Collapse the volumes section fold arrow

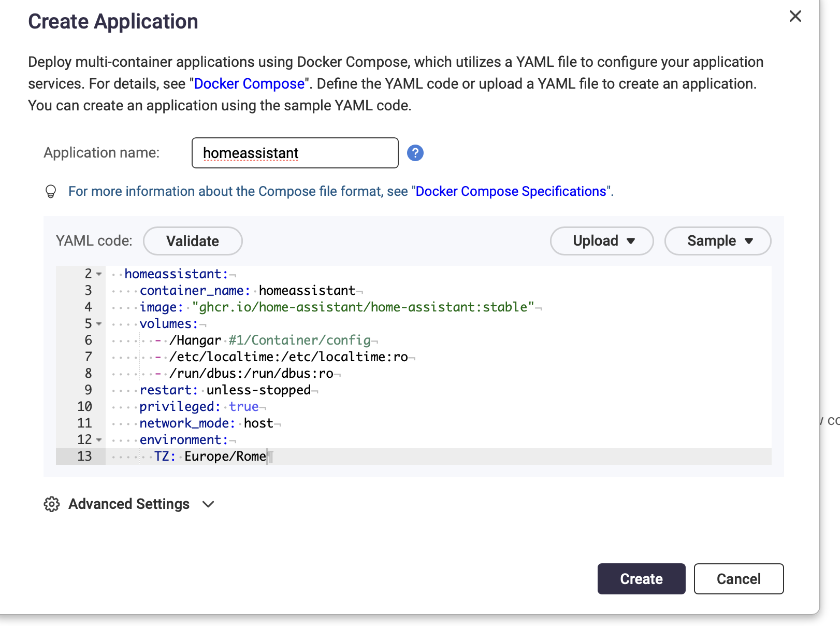click(x=99, y=324)
